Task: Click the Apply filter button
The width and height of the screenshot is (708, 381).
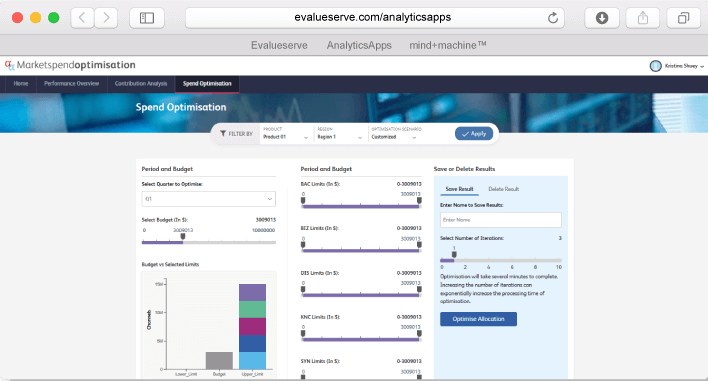Action: pyautogui.click(x=474, y=134)
